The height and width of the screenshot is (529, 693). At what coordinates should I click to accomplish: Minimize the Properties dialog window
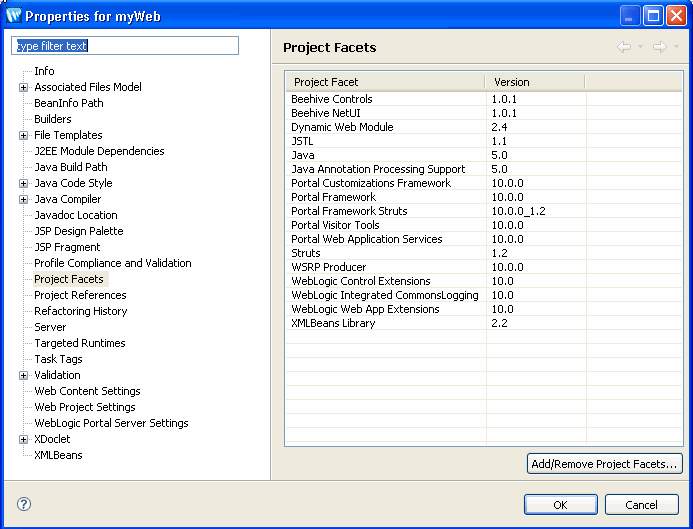(x=629, y=16)
